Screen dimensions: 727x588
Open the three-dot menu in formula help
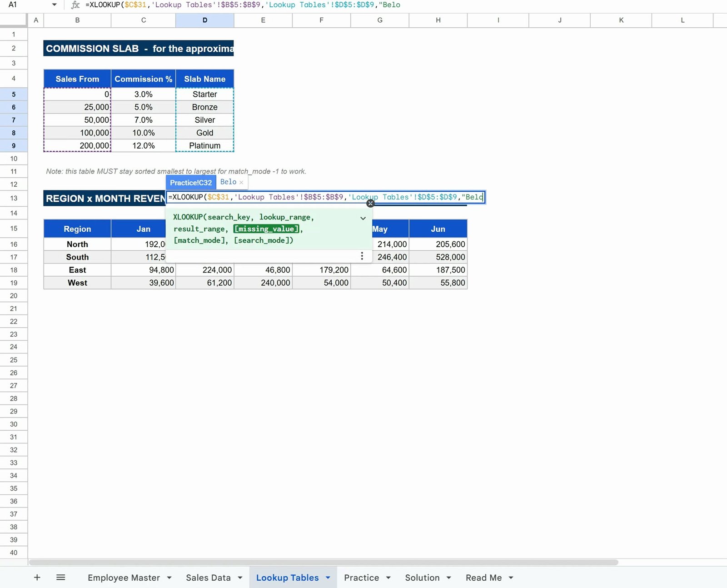coord(362,256)
